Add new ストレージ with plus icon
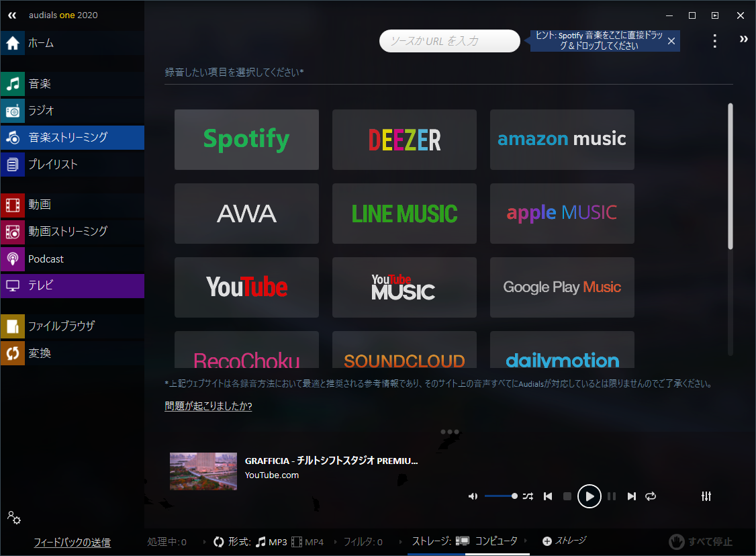 (547, 541)
